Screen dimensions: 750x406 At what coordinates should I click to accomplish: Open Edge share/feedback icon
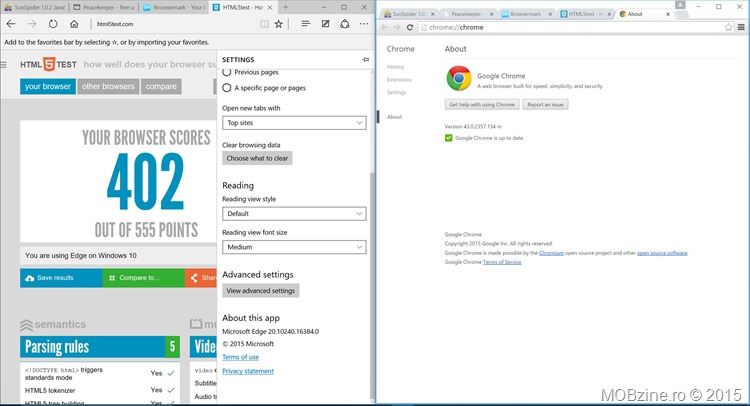click(344, 23)
